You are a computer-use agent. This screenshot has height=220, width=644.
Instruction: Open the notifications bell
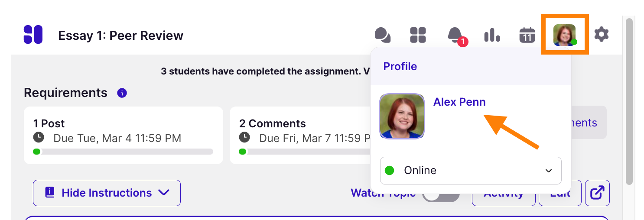(x=455, y=35)
